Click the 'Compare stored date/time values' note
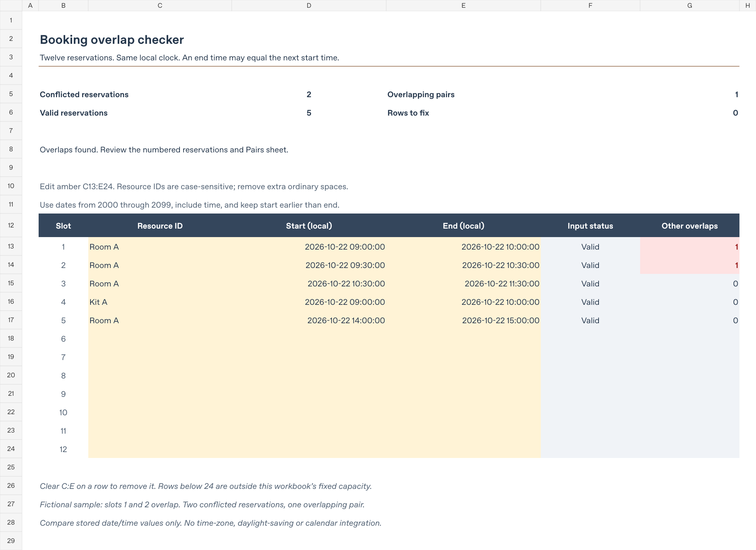The width and height of the screenshot is (756, 550). click(210, 523)
